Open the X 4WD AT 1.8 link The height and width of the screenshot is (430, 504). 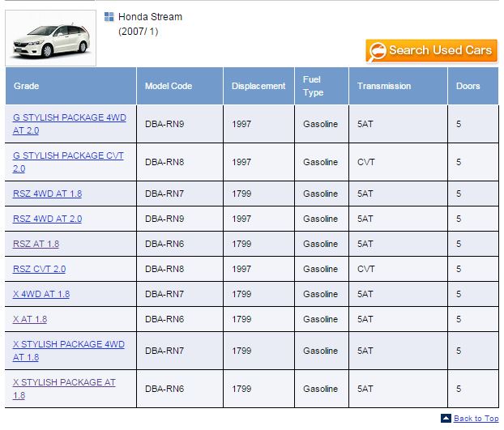pos(41,294)
